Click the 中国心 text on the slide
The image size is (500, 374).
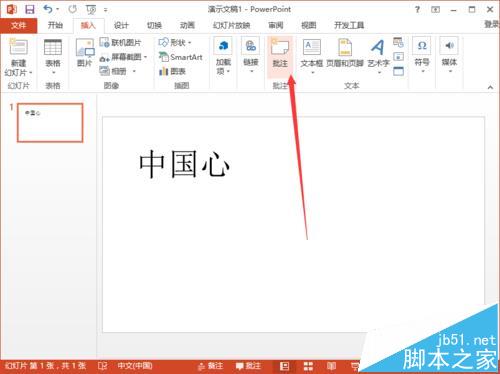coord(184,164)
